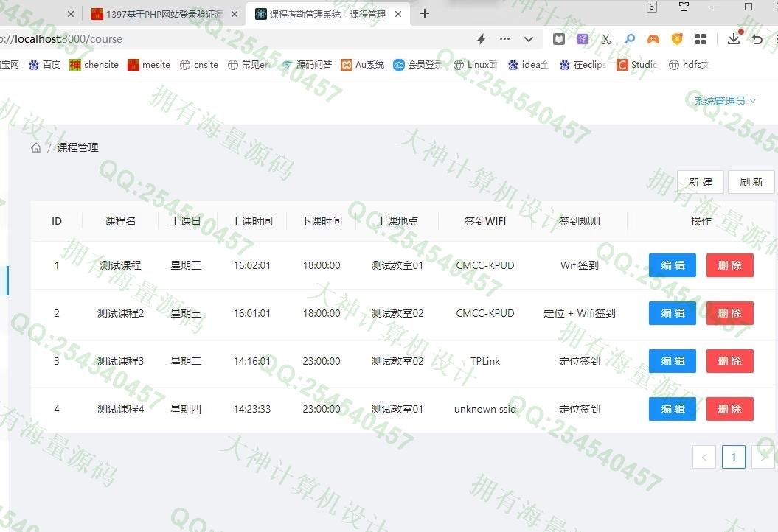This screenshot has width=778, height=532.
Task: Delete the 测试课程 row with ID 1
Action: pyautogui.click(x=730, y=265)
